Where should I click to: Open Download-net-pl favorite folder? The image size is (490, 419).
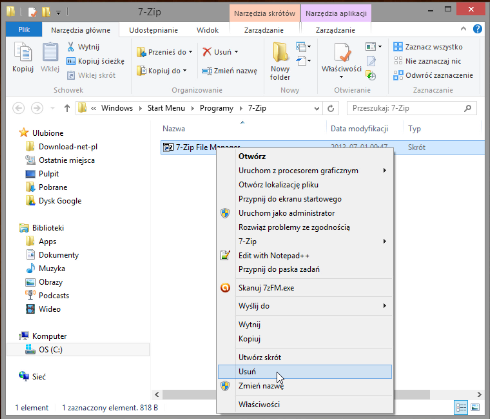(62, 147)
